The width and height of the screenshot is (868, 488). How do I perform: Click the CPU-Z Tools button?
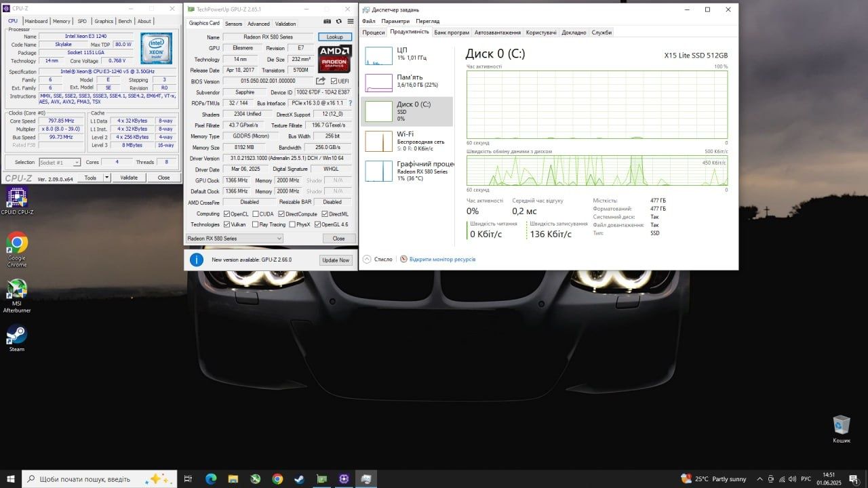pos(90,178)
